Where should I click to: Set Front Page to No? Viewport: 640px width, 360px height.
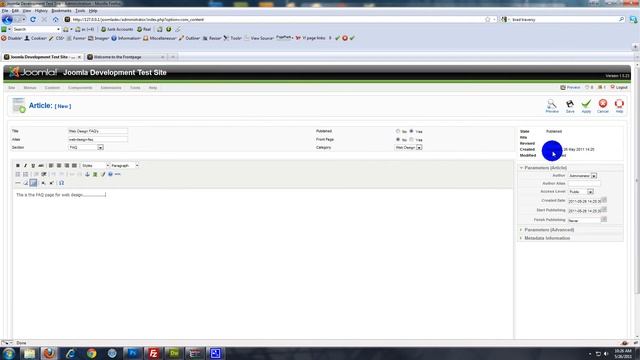[x=398, y=139]
